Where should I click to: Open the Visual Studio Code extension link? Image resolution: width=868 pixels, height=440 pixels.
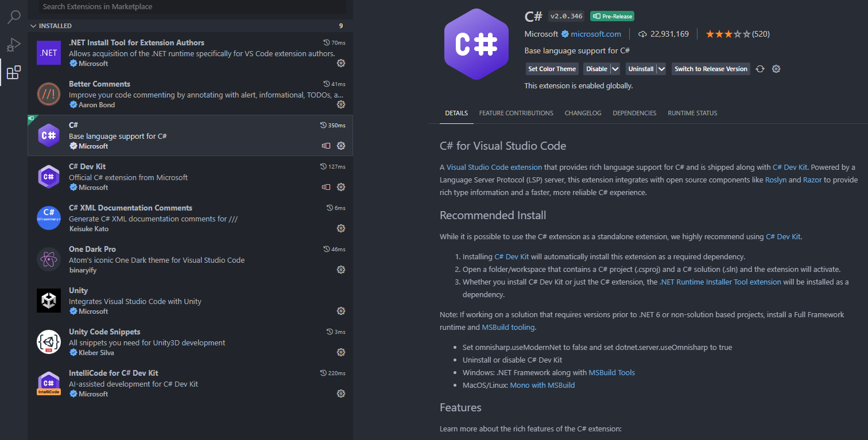pyautogui.click(x=494, y=168)
